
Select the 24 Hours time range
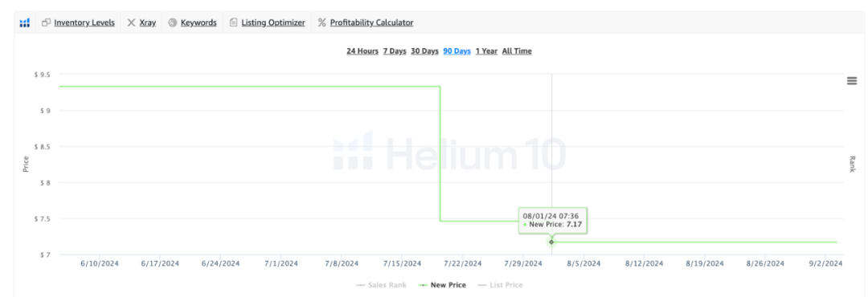click(362, 51)
